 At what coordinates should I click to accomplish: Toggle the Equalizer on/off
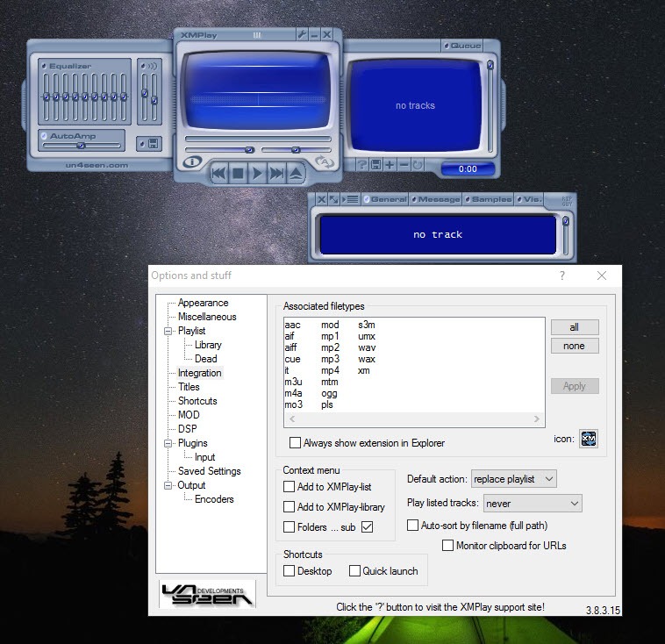66,66
